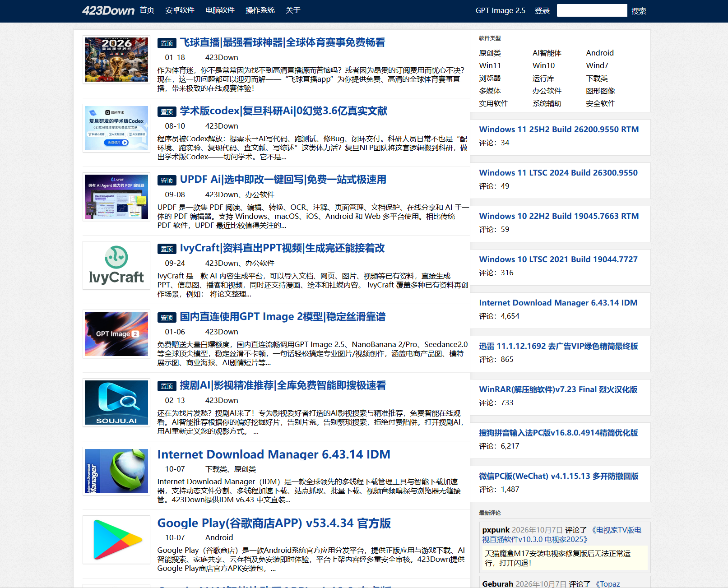This screenshot has width=728, height=588.
Task: Click the 下载类 tag under IDM article
Action: pos(216,469)
